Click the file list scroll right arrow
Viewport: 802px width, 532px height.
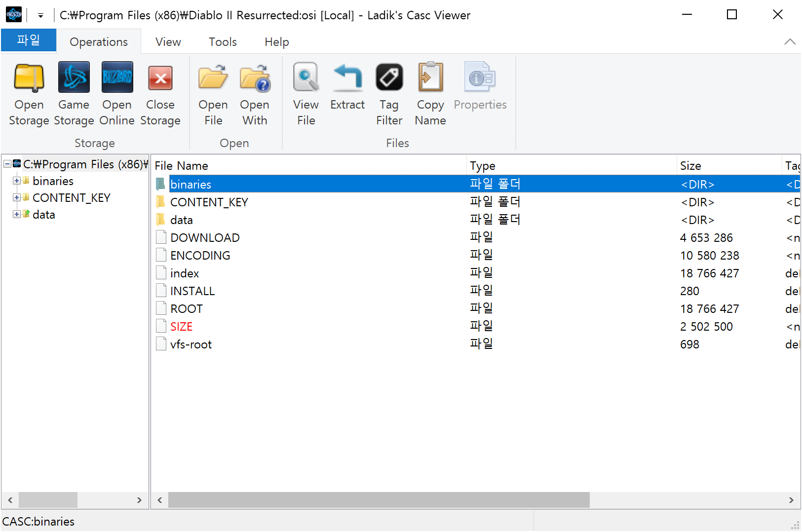tap(791, 500)
